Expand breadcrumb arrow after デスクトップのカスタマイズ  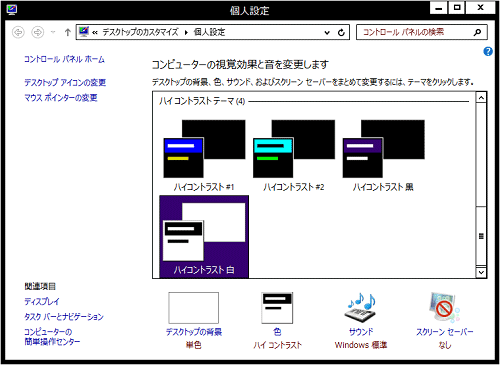(x=186, y=33)
